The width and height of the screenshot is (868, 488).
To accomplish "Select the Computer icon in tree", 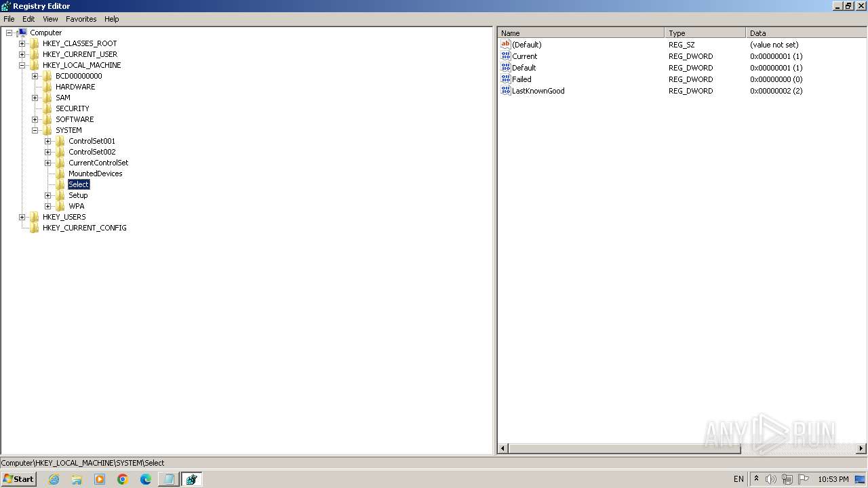I will [x=22, y=33].
